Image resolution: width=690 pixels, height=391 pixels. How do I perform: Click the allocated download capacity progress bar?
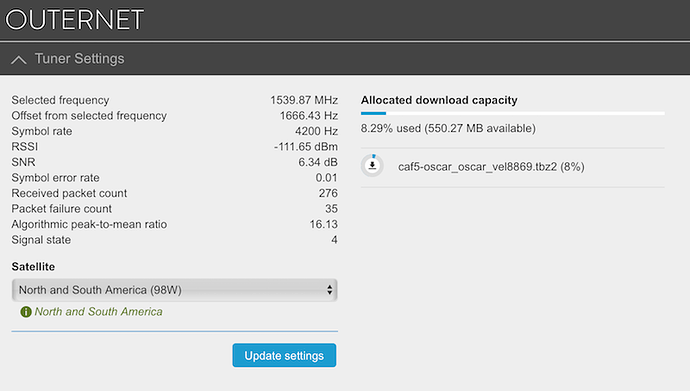tap(513, 113)
